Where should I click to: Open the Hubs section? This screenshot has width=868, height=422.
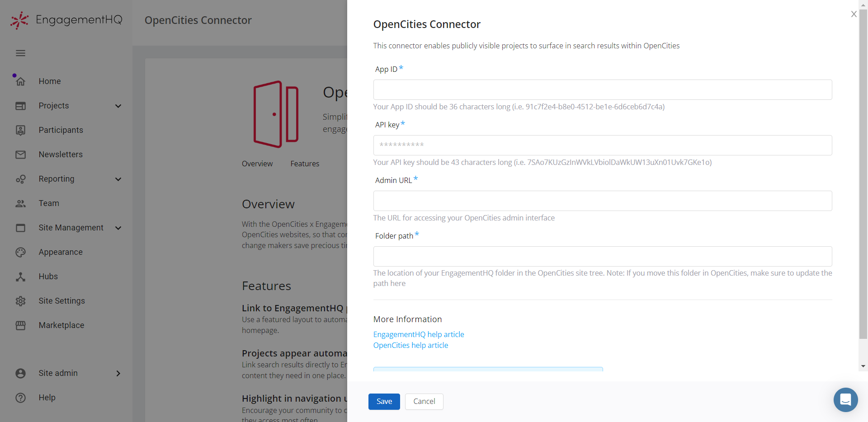pos(48,276)
